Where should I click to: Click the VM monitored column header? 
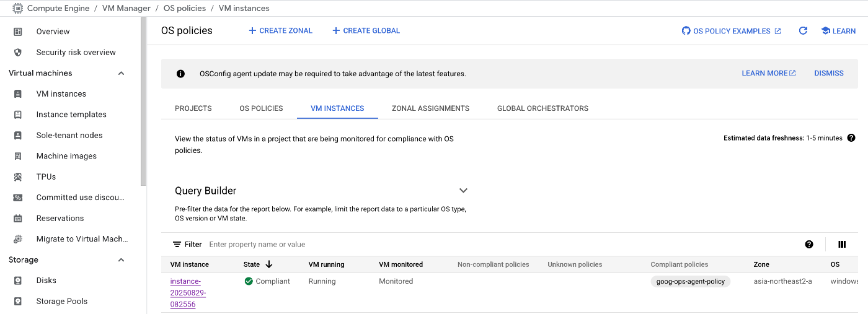coord(401,264)
